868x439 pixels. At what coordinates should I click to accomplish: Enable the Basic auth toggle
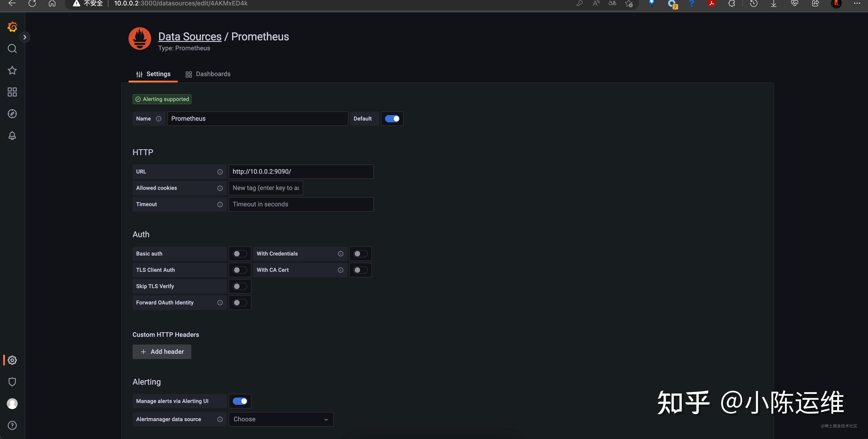240,254
